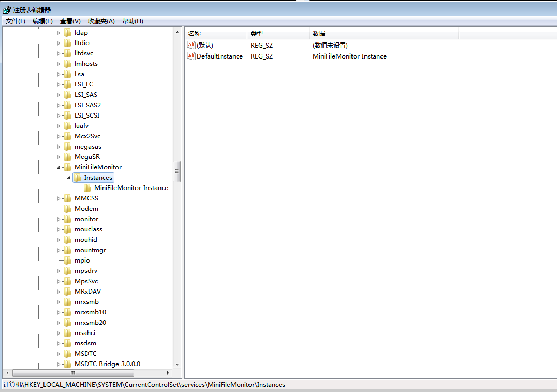557x392 pixels.
Task: Select the MRxDAV tree item
Action: point(87,292)
